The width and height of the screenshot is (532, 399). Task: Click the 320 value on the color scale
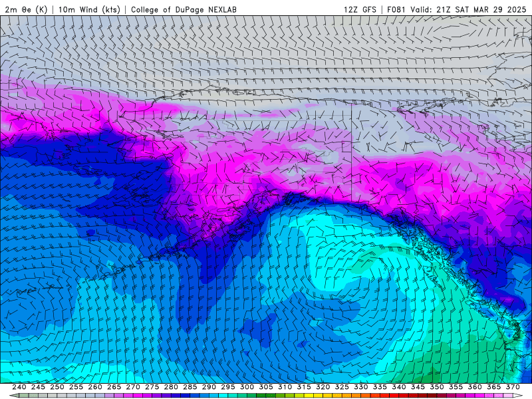tap(323, 387)
